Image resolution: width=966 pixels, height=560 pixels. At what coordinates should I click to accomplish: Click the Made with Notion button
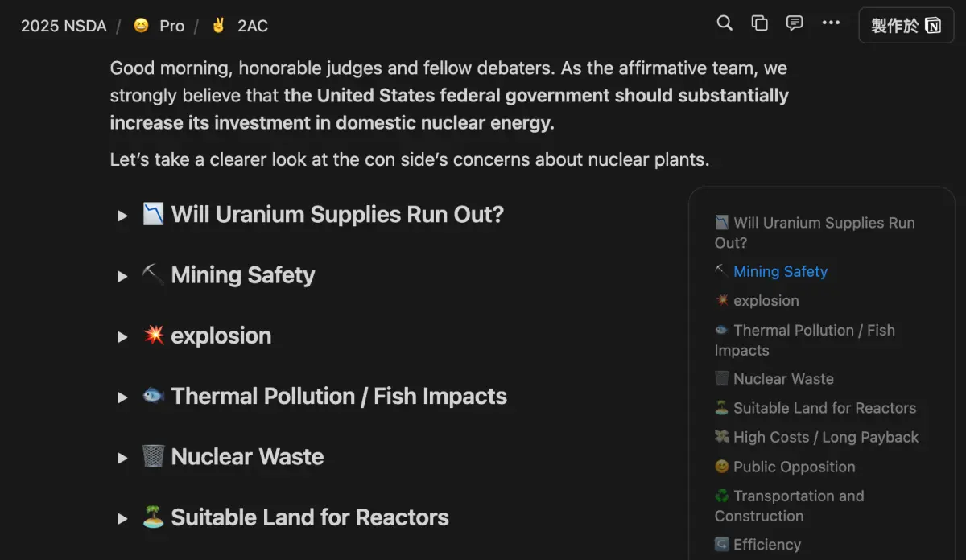906,26
